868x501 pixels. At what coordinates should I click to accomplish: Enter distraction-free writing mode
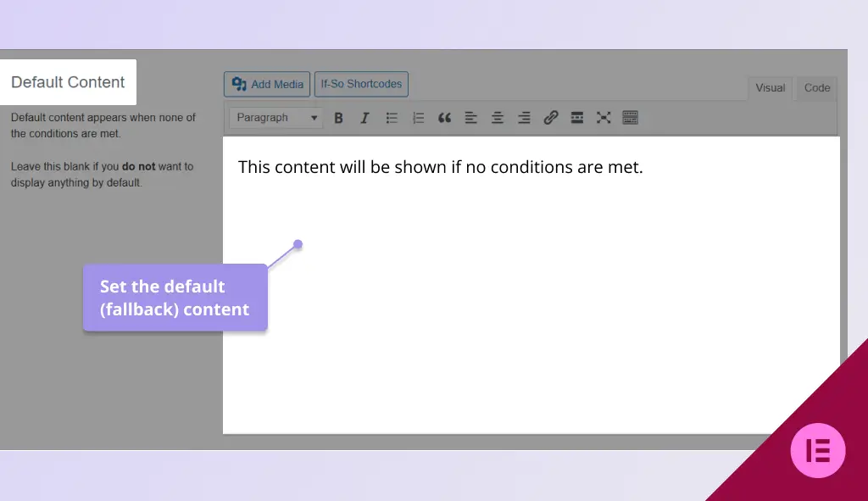click(604, 117)
